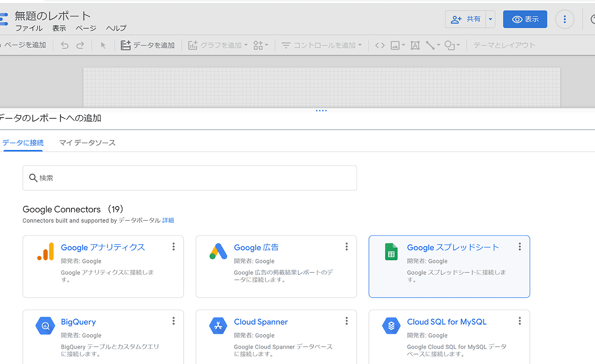The height and width of the screenshot is (364, 595).
Task: Click the Cloud Spanner hexagon icon
Action: (x=218, y=326)
